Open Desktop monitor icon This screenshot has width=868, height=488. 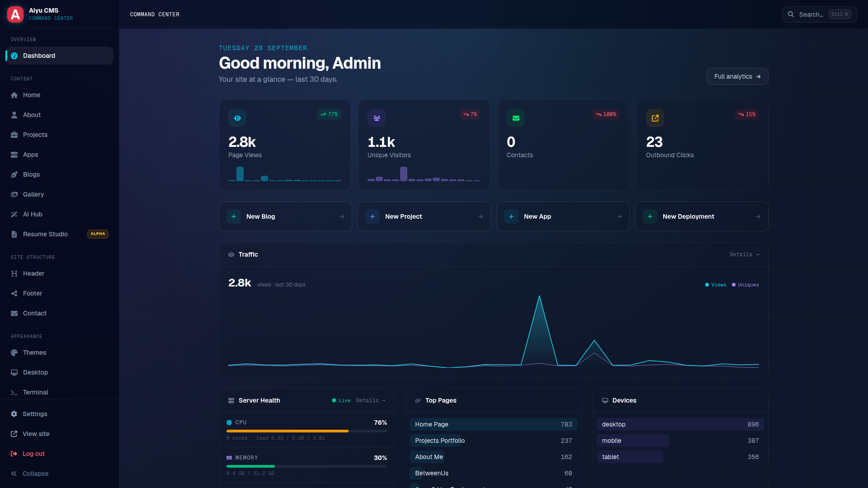[x=14, y=372]
